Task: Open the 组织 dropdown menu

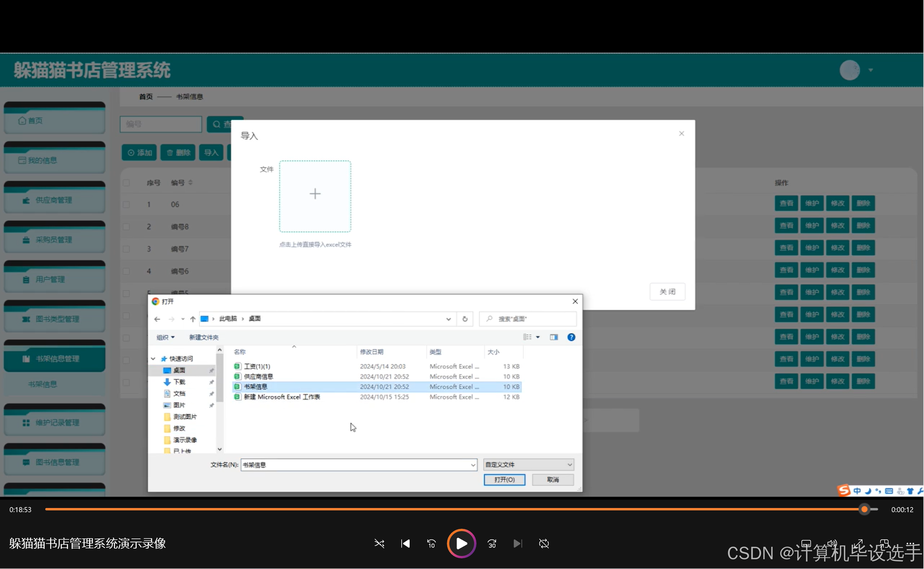Action: [x=165, y=337]
